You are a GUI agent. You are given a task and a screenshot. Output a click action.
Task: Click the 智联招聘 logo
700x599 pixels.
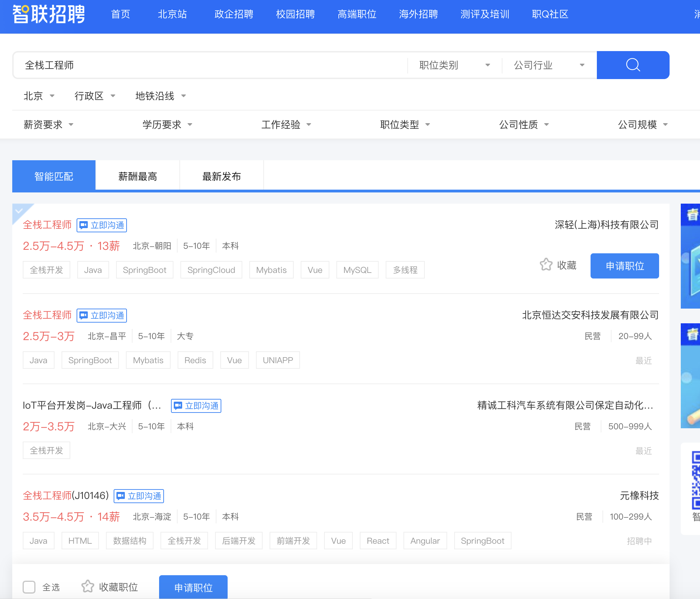(x=49, y=14)
